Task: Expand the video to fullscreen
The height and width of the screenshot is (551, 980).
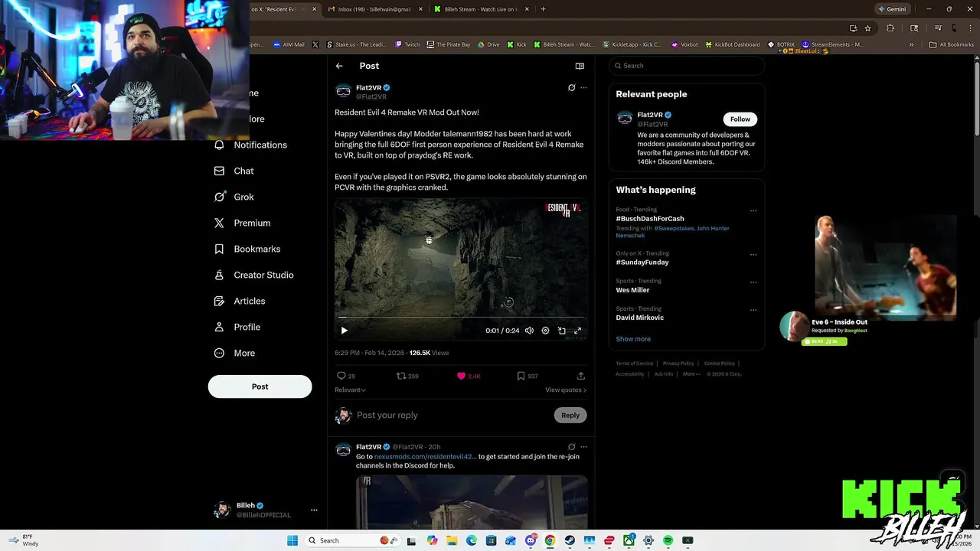Action: coord(577,331)
